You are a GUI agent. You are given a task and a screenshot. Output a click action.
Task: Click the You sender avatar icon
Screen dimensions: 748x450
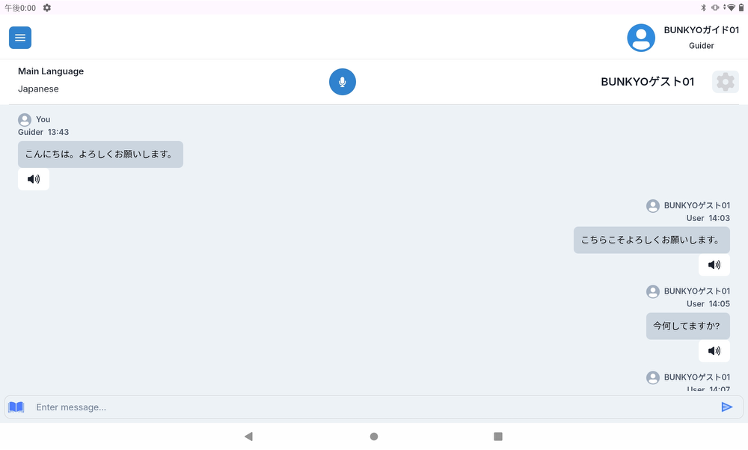[25, 119]
